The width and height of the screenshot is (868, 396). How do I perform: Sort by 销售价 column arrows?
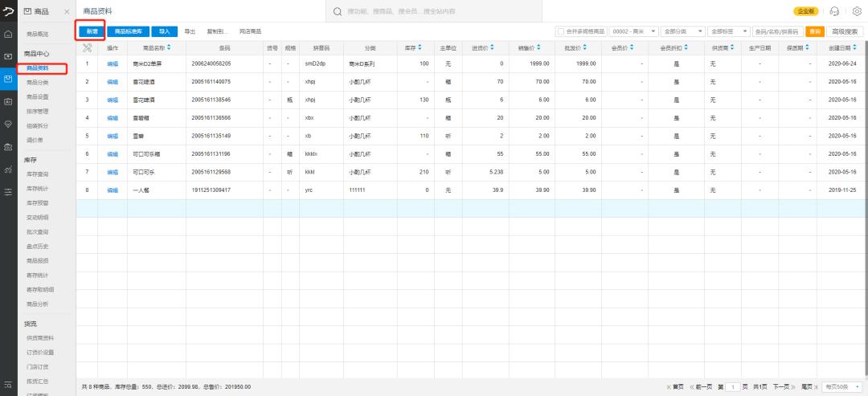[x=538, y=47]
